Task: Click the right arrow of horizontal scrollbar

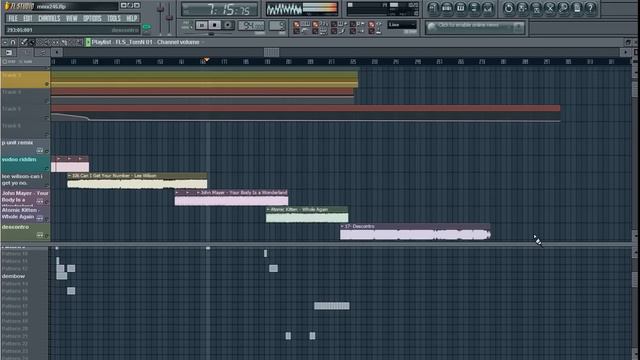Action: [625, 52]
